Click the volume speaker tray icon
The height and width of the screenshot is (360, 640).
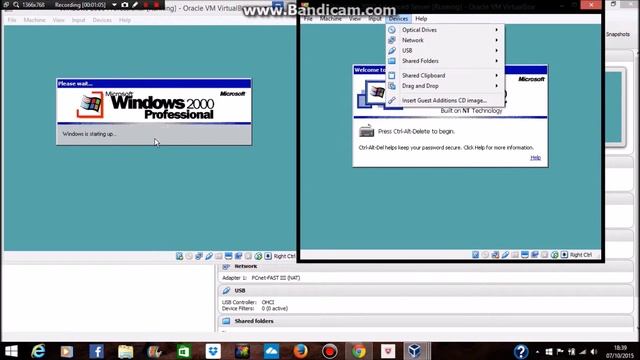tap(594, 352)
